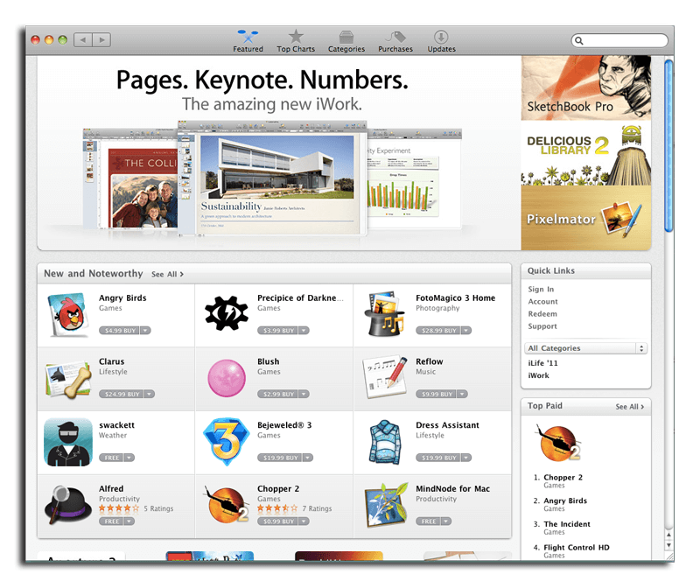Click Sign In quick link

pos(541,290)
